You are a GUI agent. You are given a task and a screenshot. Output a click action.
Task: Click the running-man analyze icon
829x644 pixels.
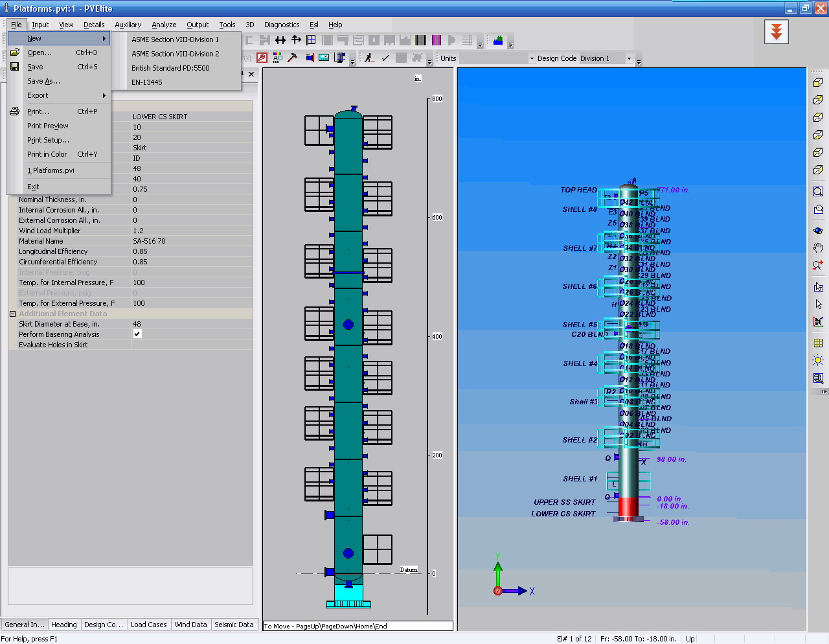tap(369, 58)
